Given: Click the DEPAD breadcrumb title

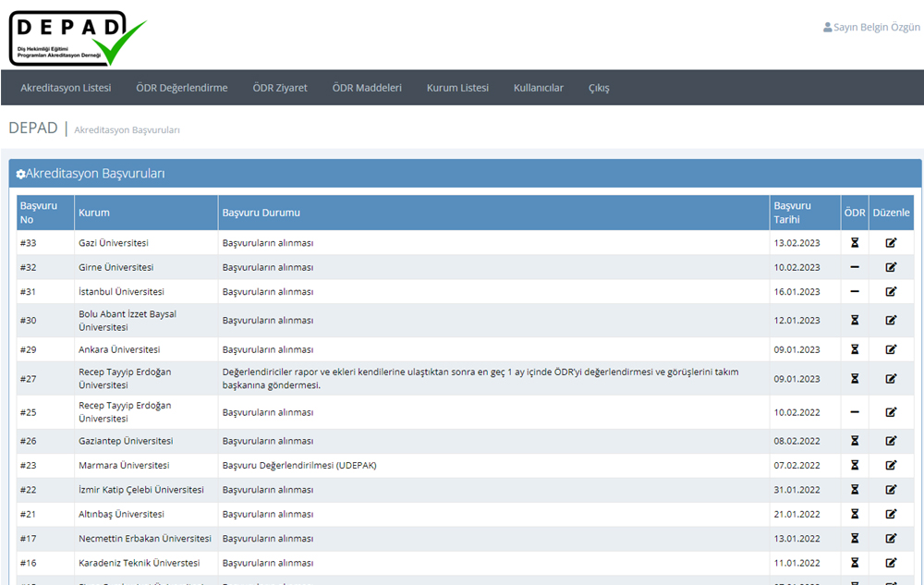Looking at the screenshot, I should pyautogui.click(x=33, y=128).
